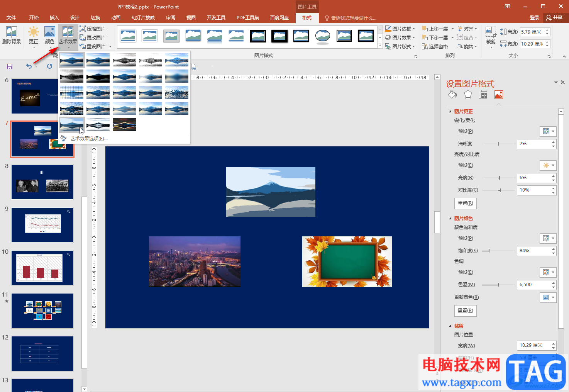Viewport: 569px width, 392px height.
Task: Open the brightness/contrast 预设(E) dropdown
Action: (x=548, y=165)
